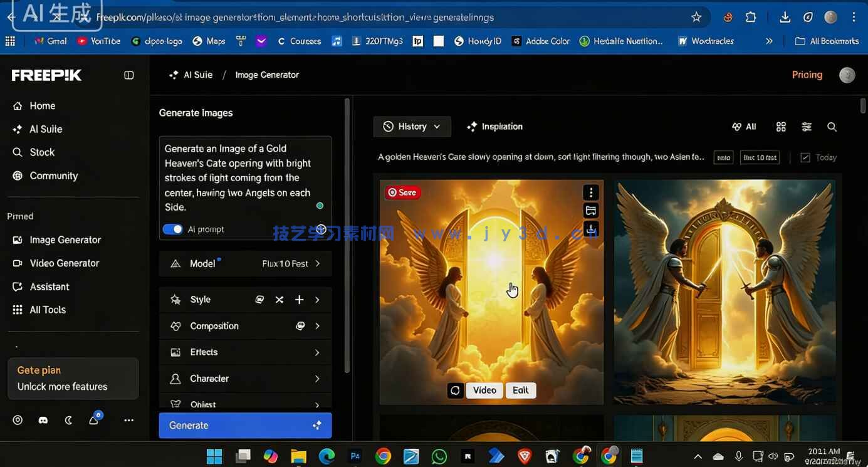The width and height of the screenshot is (868, 467).
Task: Click the Edit button on the first image
Action: pos(520,390)
